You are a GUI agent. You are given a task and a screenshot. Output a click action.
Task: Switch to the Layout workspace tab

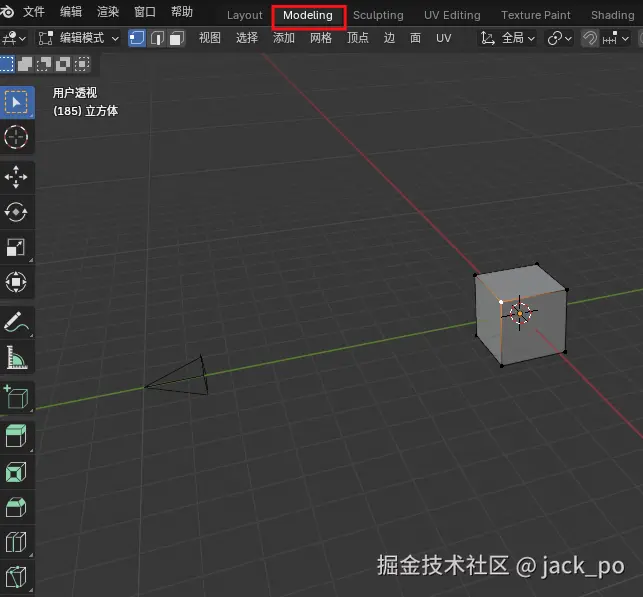pyautogui.click(x=245, y=15)
